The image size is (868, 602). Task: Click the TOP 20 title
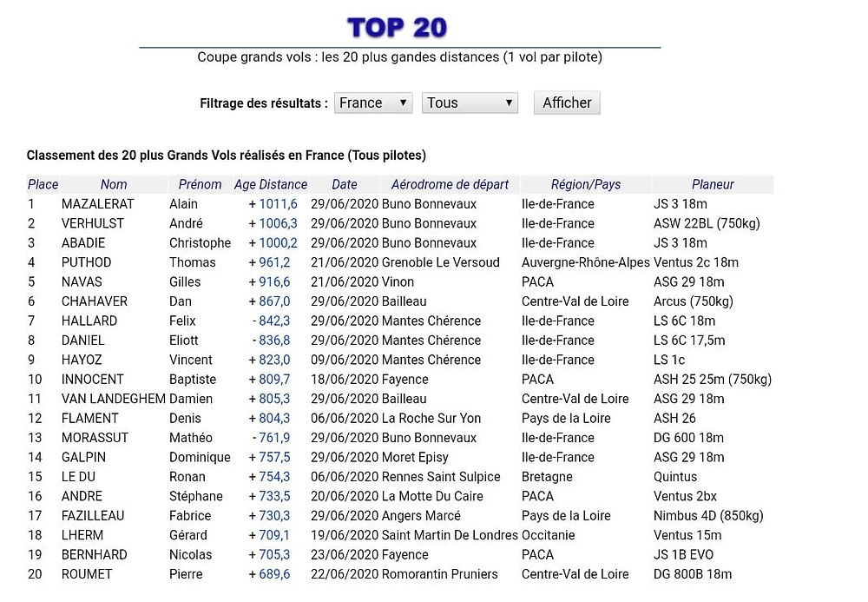[398, 28]
